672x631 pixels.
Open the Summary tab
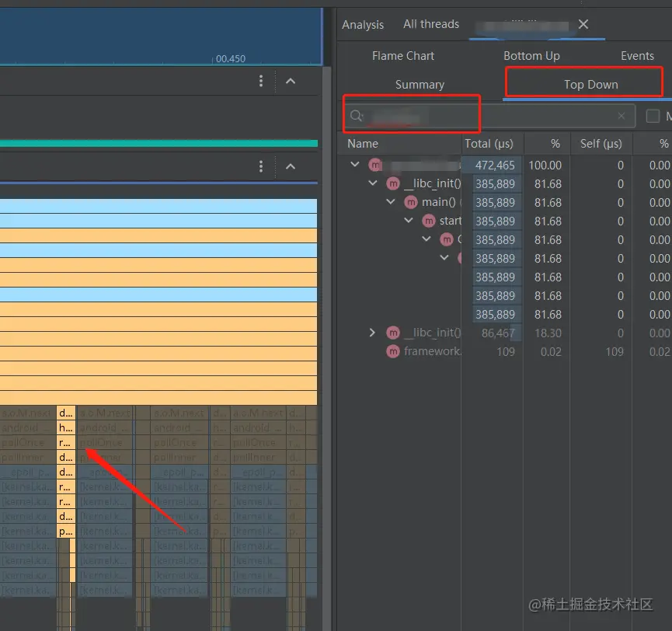point(420,85)
